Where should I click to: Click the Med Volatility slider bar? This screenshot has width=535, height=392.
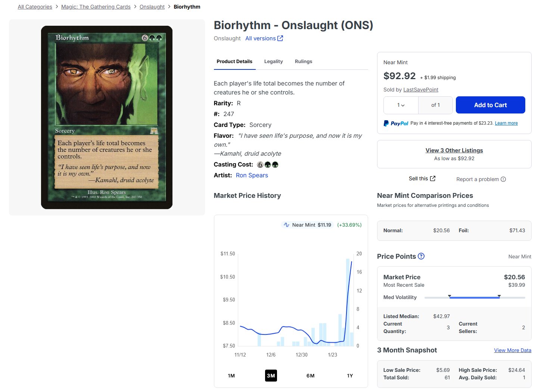click(475, 298)
